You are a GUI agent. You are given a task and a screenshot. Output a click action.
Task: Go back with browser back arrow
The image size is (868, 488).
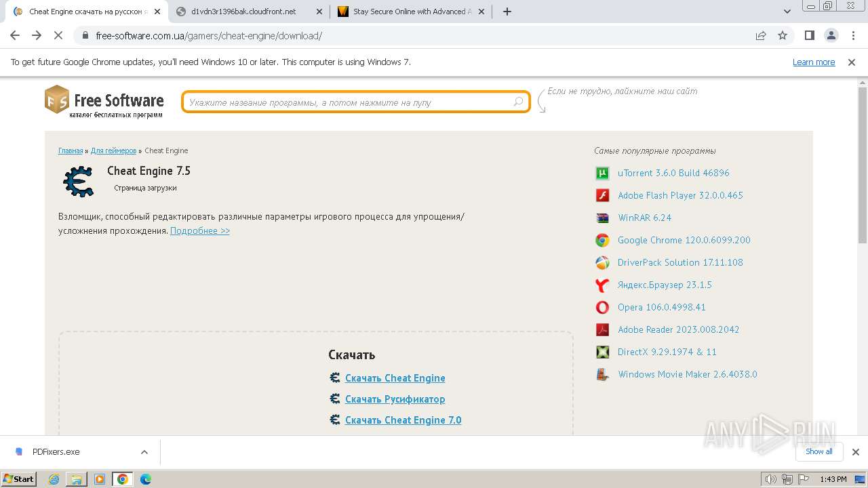15,35
